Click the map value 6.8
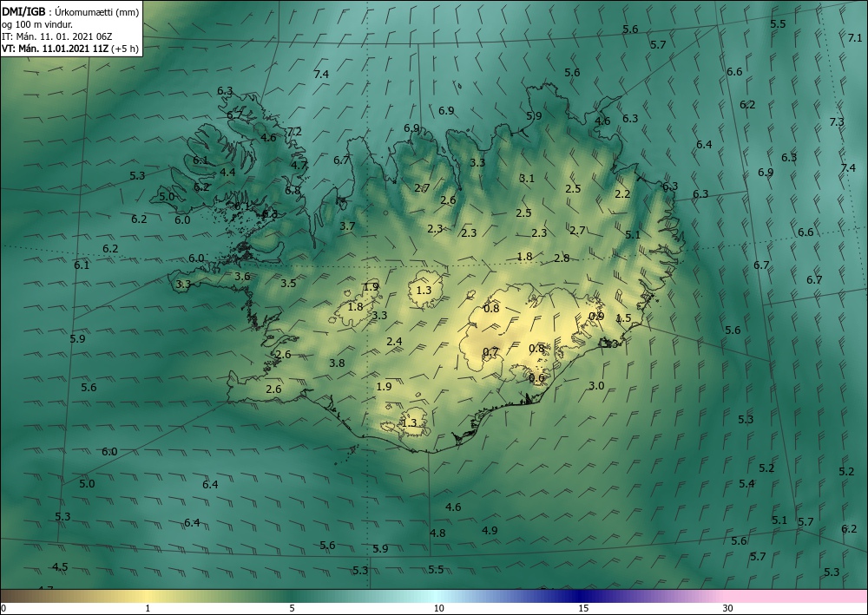868x615 pixels. (x=293, y=190)
